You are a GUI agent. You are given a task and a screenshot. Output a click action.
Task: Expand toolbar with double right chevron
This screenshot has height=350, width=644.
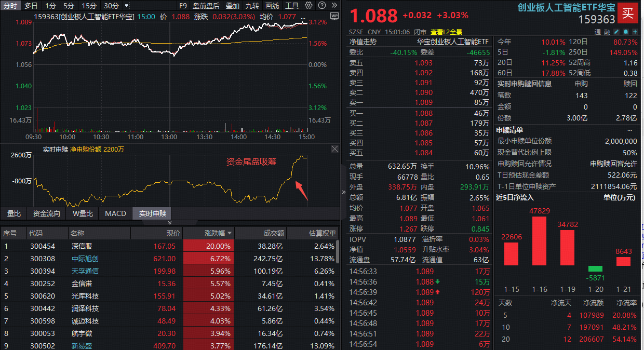(x=333, y=6)
